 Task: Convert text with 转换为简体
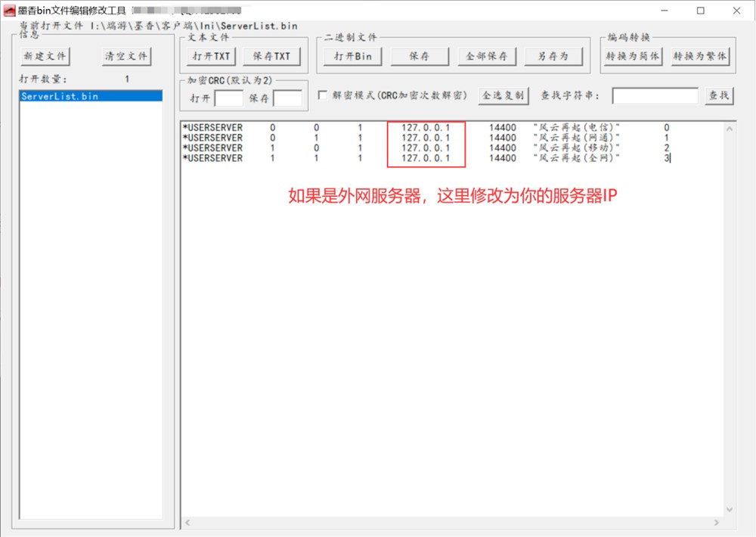point(632,57)
